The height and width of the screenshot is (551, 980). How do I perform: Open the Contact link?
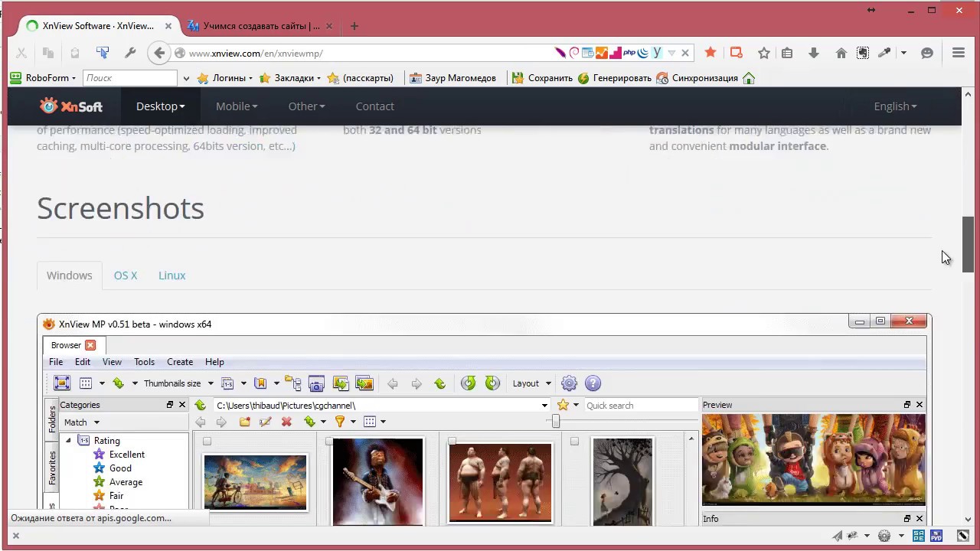point(374,106)
